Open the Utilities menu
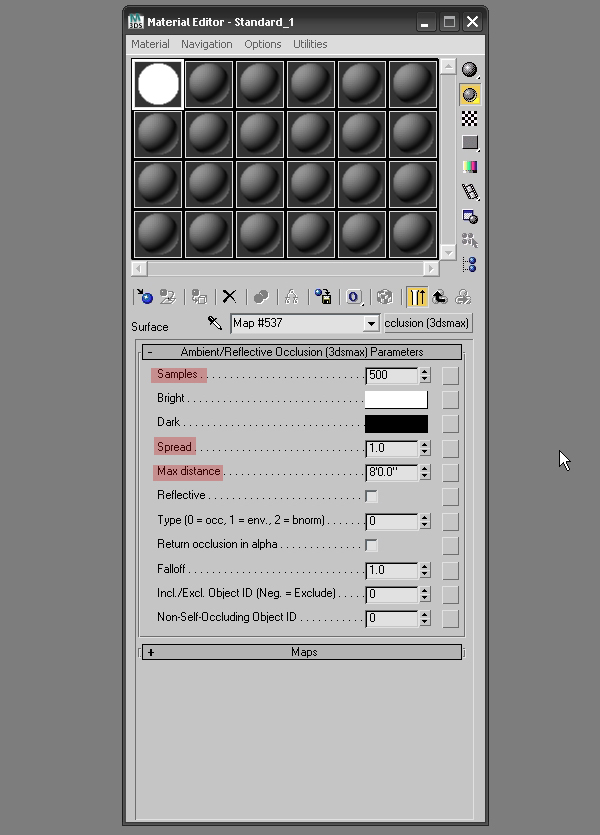The image size is (600, 835). [310, 44]
